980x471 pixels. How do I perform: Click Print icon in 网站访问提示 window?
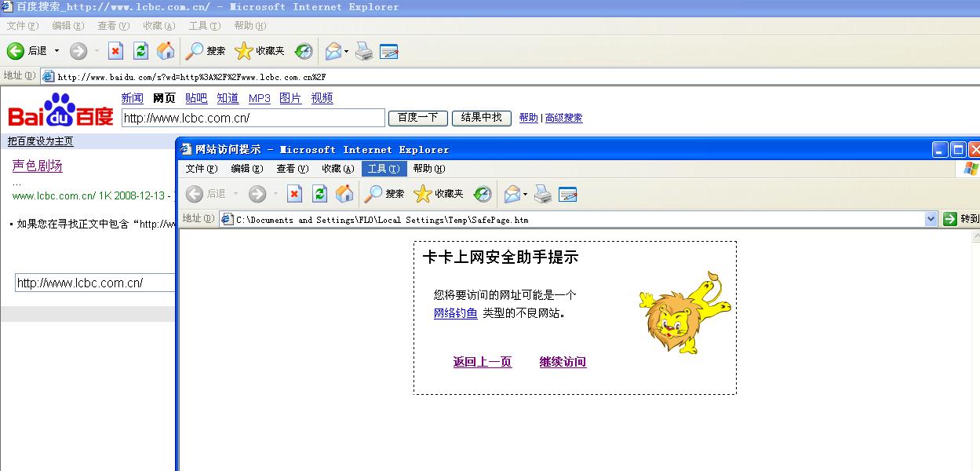pos(543,194)
